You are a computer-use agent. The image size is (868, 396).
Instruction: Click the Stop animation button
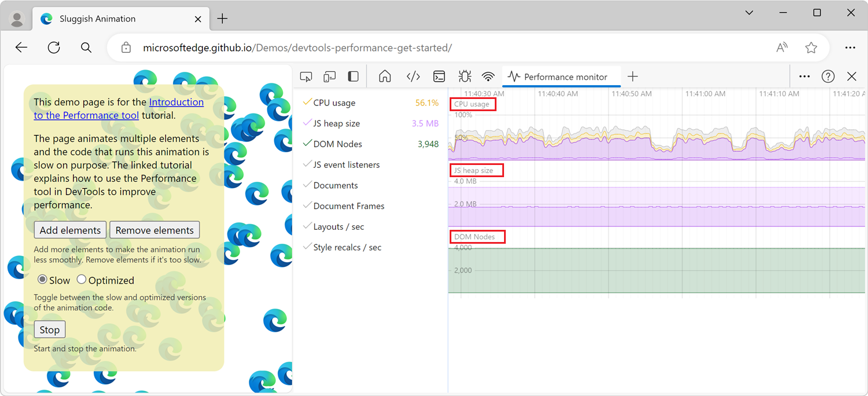pyautogui.click(x=49, y=329)
